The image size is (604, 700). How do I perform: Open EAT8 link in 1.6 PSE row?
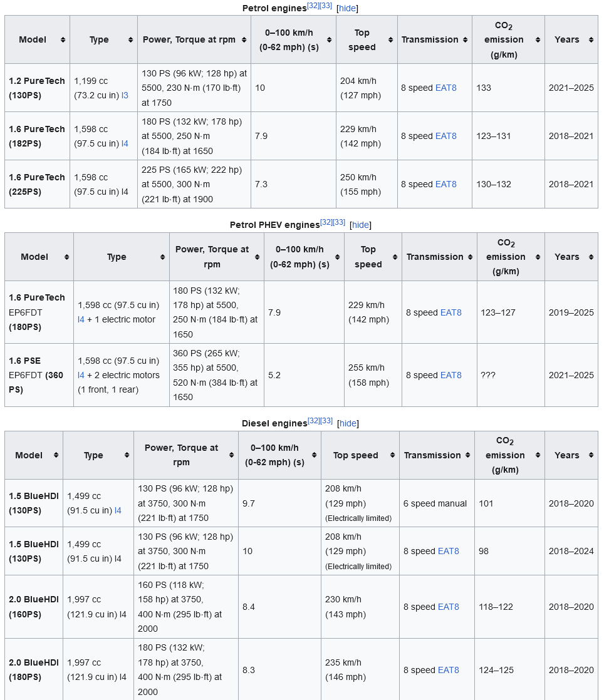(450, 376)
